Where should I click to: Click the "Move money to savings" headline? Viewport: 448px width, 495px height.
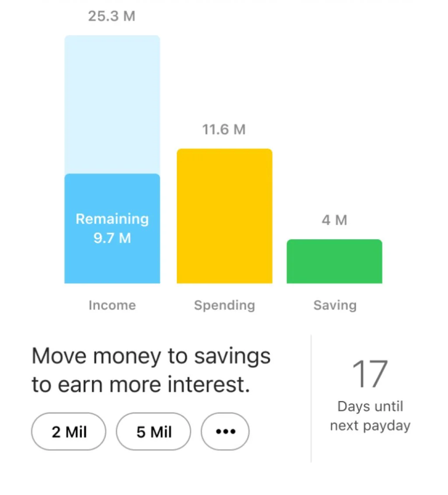151,356
